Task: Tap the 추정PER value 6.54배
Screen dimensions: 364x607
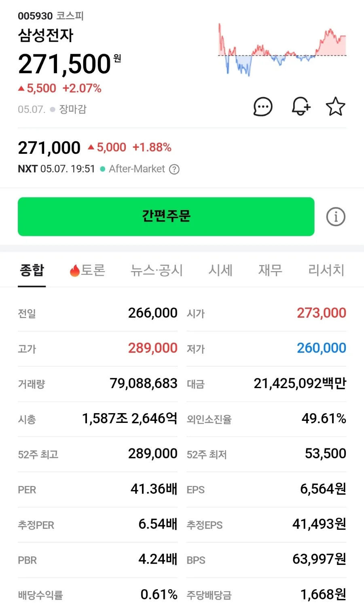Action: [x=158, y=524]
